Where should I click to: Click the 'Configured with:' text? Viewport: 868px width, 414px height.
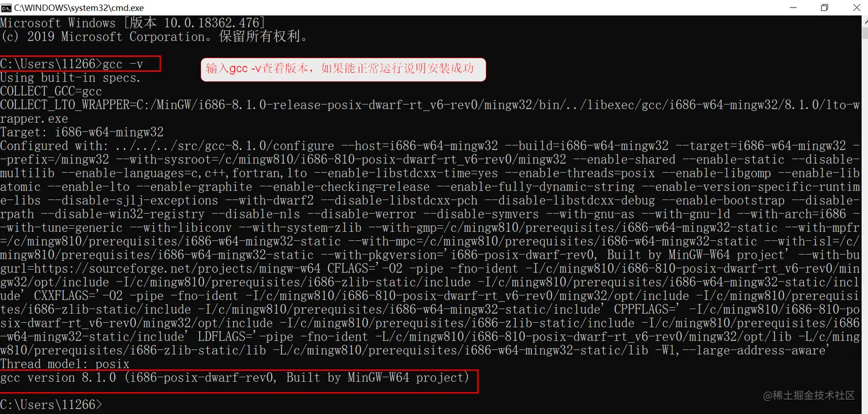[x=55, y=146]
